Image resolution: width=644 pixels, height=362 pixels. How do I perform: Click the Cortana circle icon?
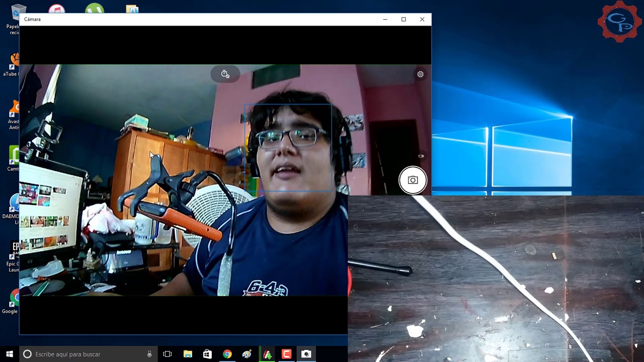pos(27,354)
